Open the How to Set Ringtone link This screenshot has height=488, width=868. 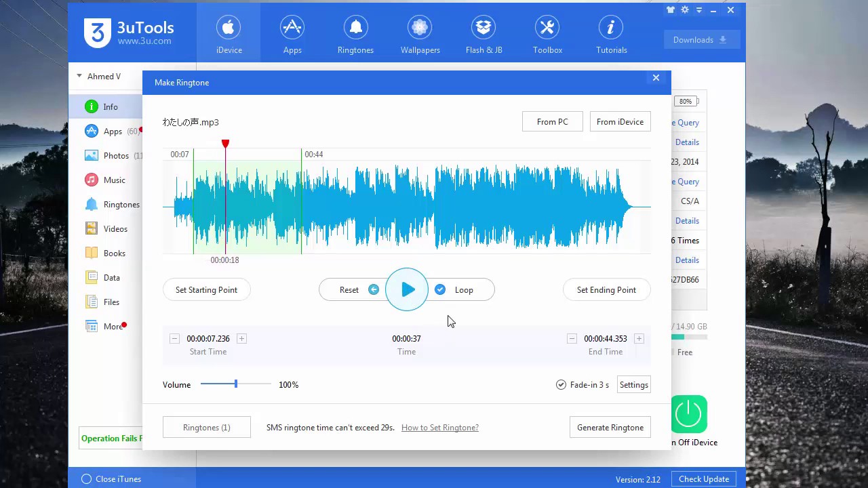(x=440, y=428)
